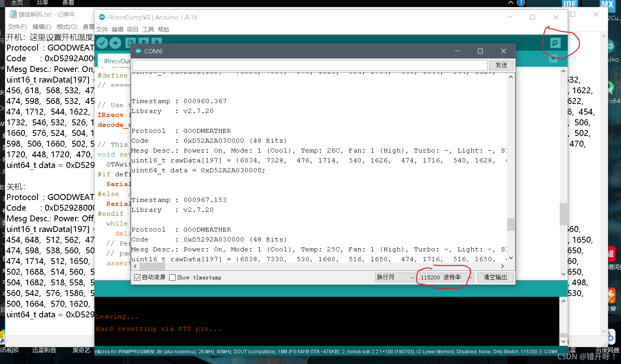Close the Arduino IRrecvDumpV3 window
This screenshot has height=364, width=621.
(556, 17)
